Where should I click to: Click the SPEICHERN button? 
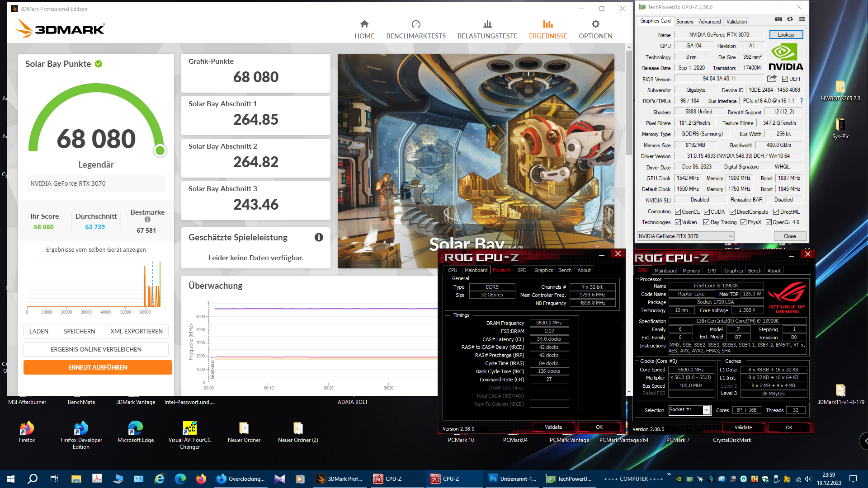(79, 331)
